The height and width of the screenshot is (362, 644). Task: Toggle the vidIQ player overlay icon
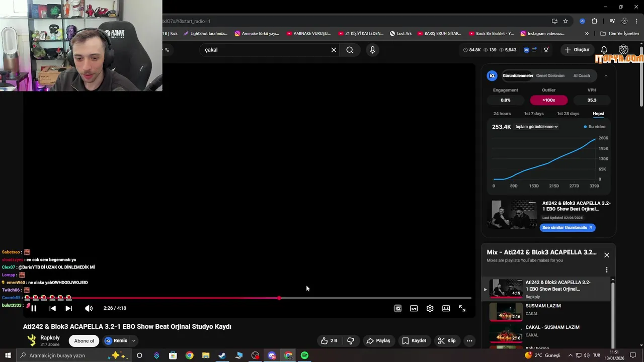pyautogui.click(x=397, y=308)
